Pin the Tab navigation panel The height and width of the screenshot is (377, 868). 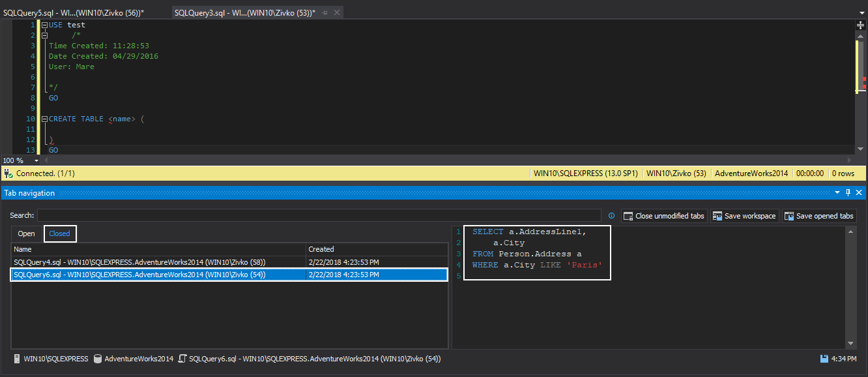point(848,193)
